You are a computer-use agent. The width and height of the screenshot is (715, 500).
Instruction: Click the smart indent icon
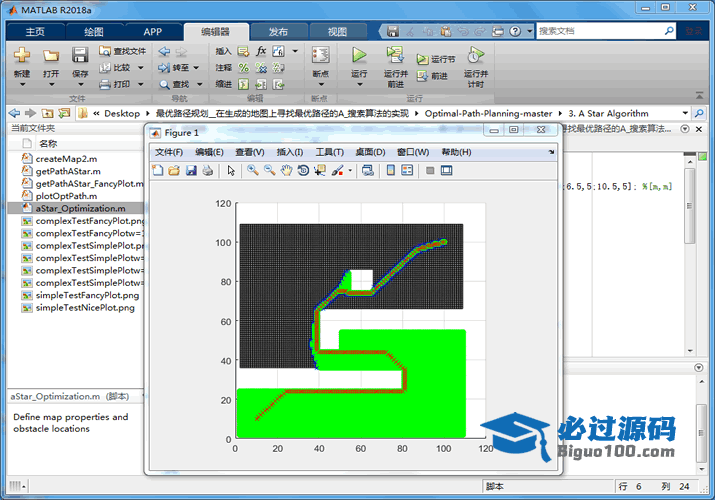point(244,84)
